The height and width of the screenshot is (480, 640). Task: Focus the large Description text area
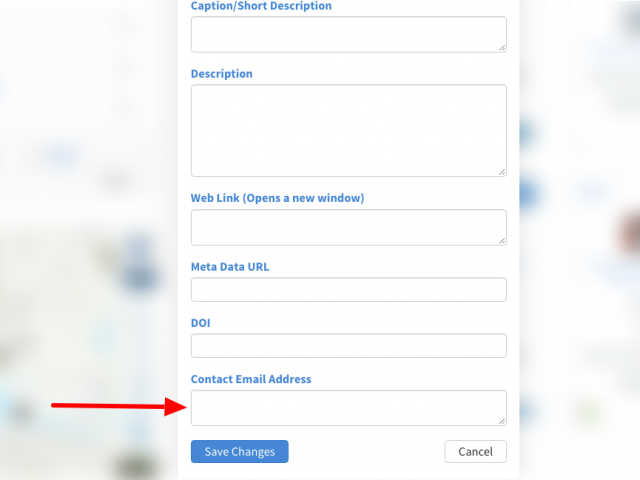[x=349, y=131]
